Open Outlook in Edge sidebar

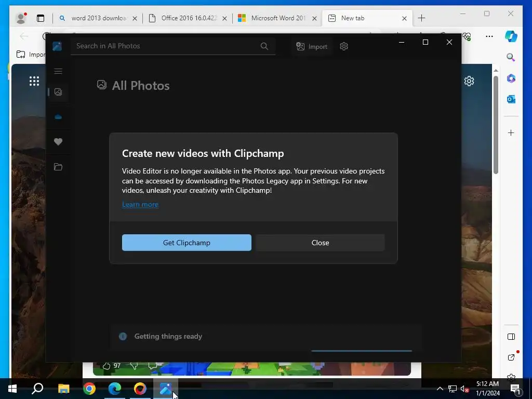pos(511,99)
